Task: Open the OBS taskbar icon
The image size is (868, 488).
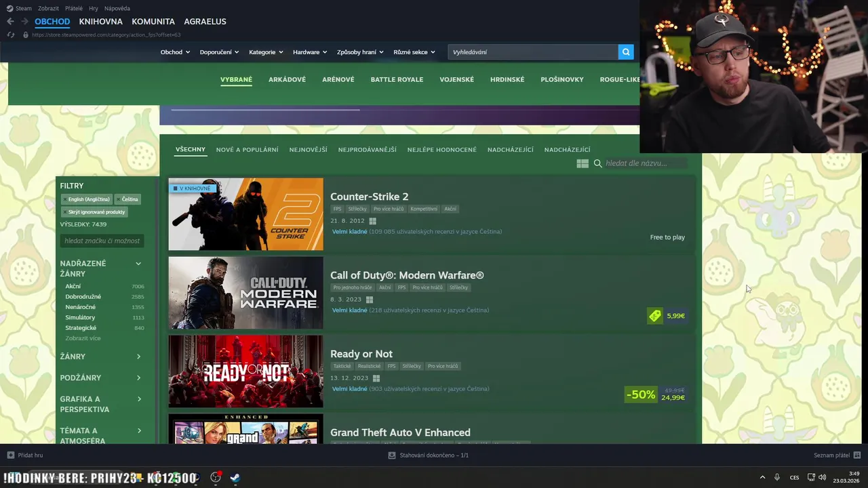Action: pyautogui.click(x=216, y=477)
